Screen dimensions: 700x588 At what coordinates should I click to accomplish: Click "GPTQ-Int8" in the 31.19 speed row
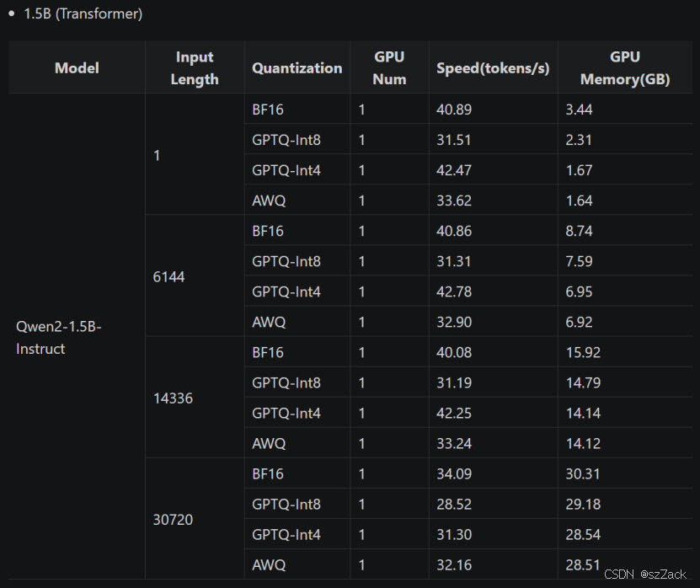286,382
